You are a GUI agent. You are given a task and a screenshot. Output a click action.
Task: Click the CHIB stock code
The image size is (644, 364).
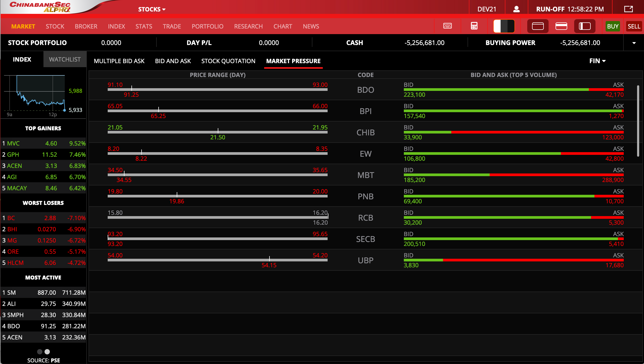coord(365,132)
